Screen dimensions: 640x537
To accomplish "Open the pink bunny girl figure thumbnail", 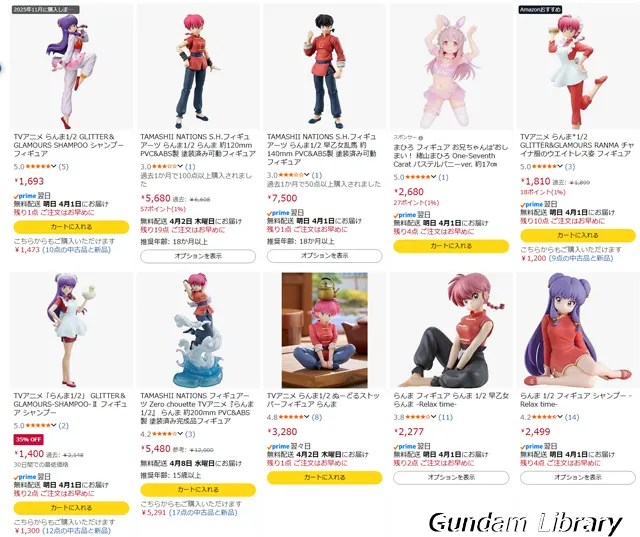I will coord(451,67).
